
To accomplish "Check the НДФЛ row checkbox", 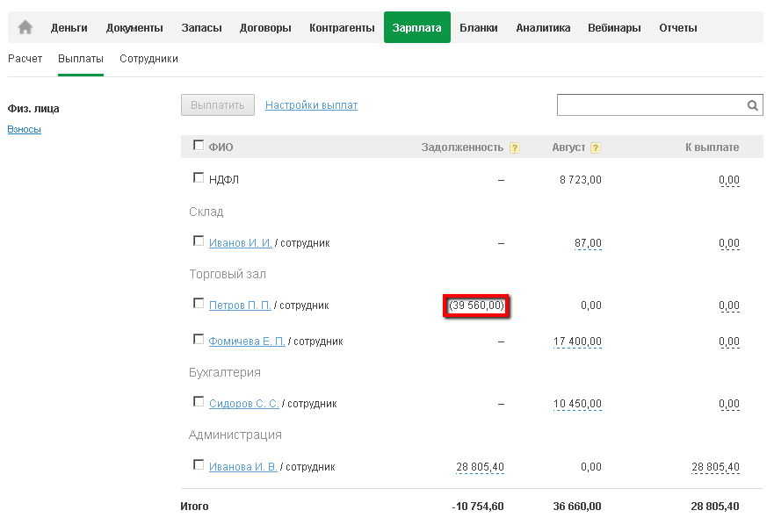I will (199, 177).
